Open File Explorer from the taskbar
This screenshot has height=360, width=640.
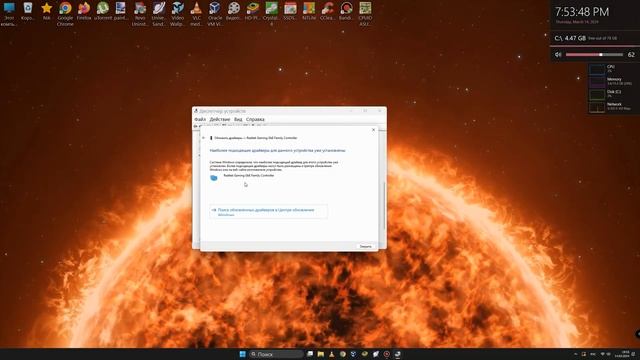pos(321,354)
